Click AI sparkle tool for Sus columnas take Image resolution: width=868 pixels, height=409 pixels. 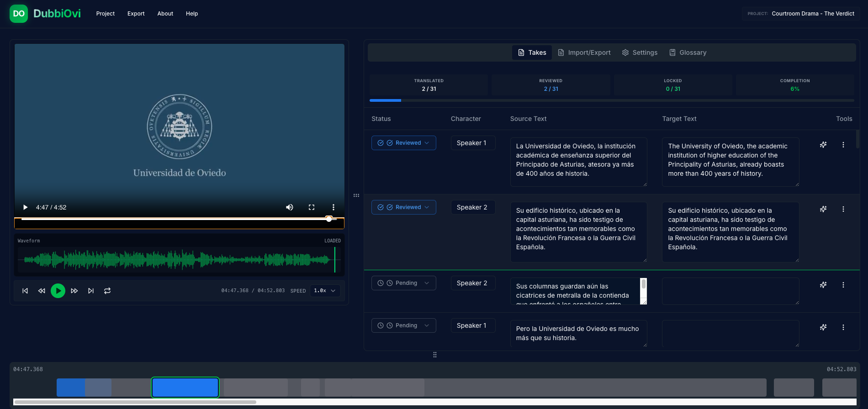[823, 285]
